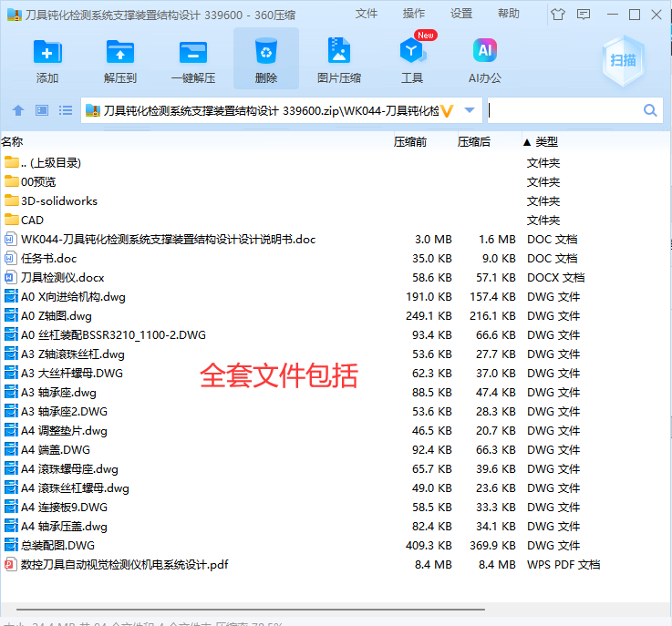This screenshot has height=626, width=672.
Task: Click the 409.3 KB size cell
Action: [429, 545]
